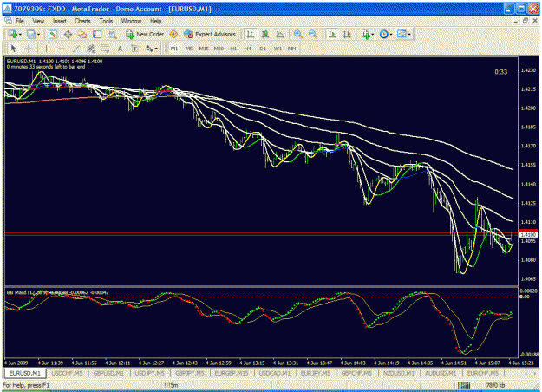This screenshot has width=542, height=392.
Task: Toggle the Data Window crosshair-target icon
Action: (68, 34)
